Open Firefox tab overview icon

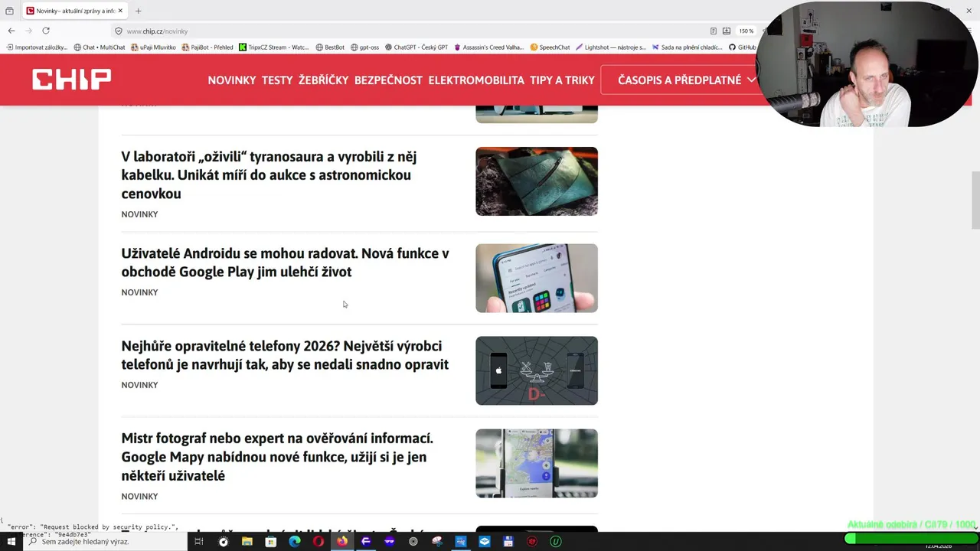point(9,11)
